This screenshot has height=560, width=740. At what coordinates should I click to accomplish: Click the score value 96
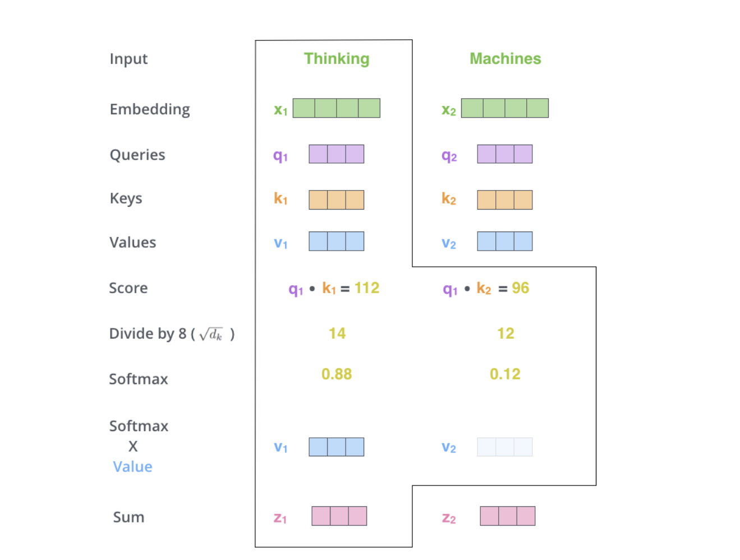[520, 288]
